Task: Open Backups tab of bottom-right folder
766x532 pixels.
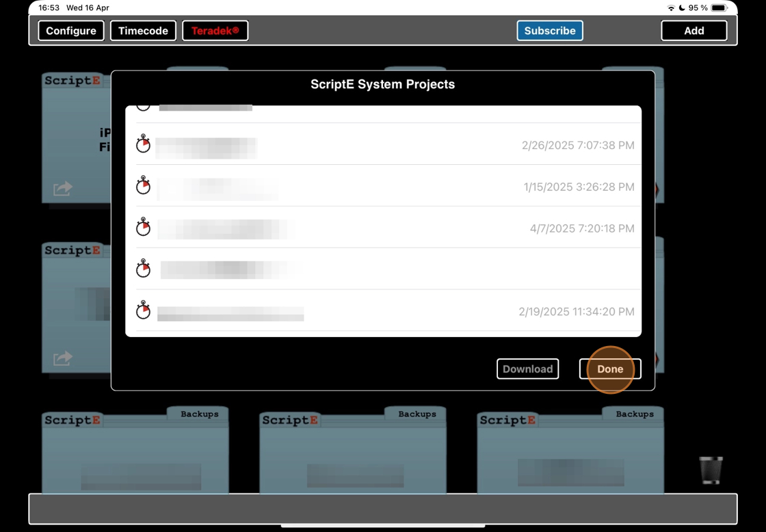Action: pyautogui.click(x=635, y=414)
